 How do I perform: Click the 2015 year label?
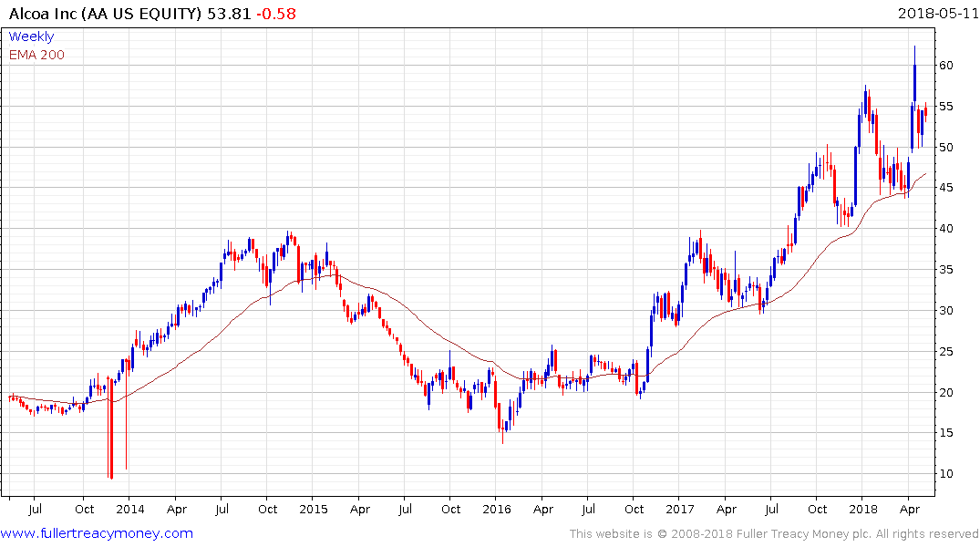tap(313, 510)
